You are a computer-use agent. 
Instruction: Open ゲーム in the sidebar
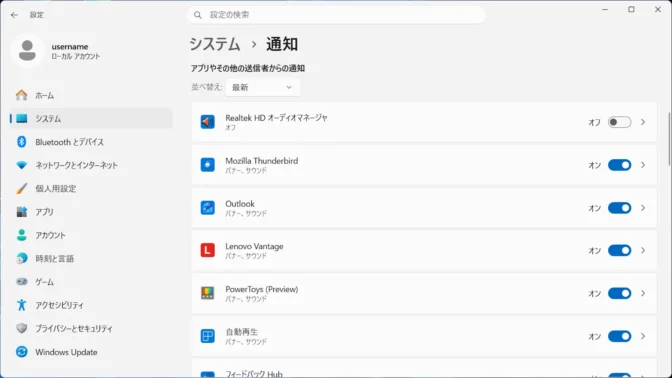91,282
